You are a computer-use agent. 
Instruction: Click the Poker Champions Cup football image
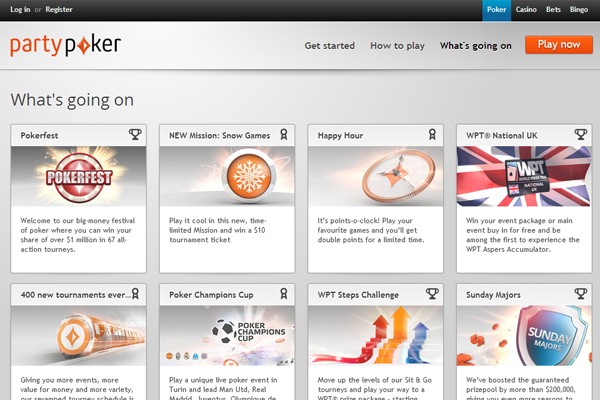point(227,336)
